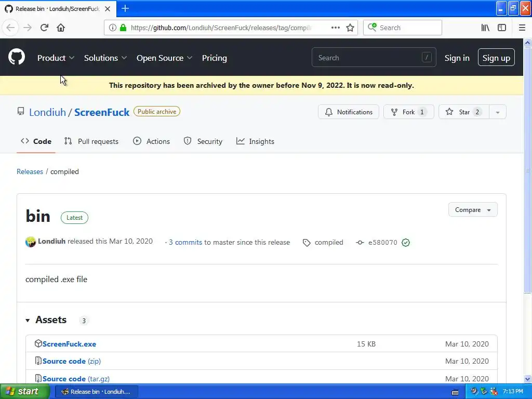Focus the GitHub search field
The height and width of the screenshot is (399, 532).
click(x=374, y=57)
